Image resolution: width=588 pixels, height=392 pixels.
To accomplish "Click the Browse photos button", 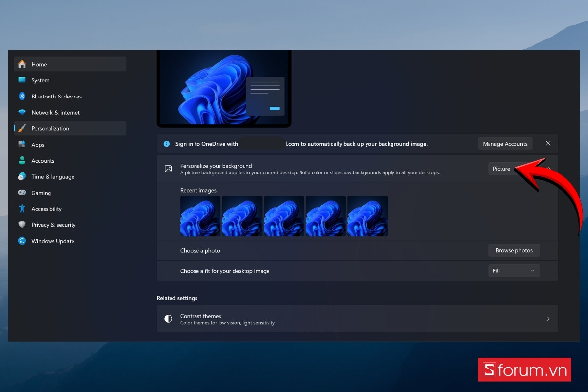I will pos(514,250).
